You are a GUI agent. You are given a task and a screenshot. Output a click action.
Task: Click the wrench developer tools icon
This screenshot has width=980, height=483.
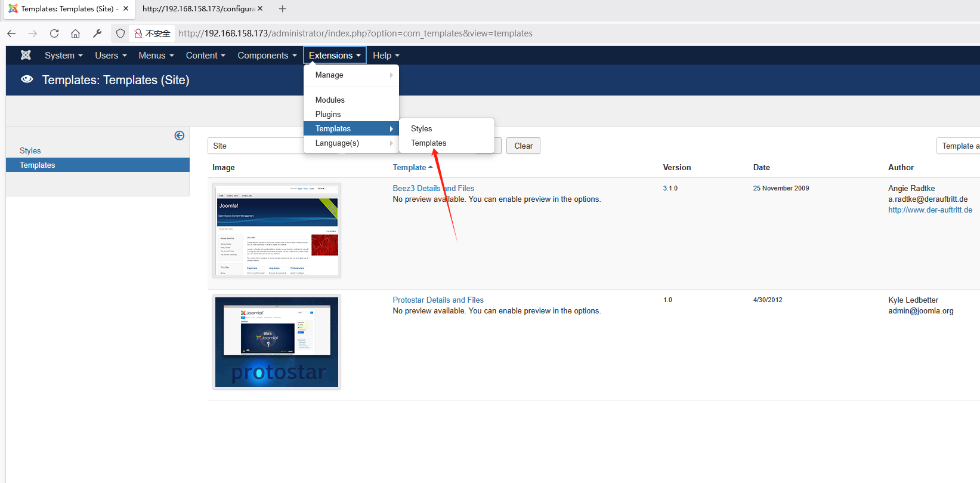97,33
